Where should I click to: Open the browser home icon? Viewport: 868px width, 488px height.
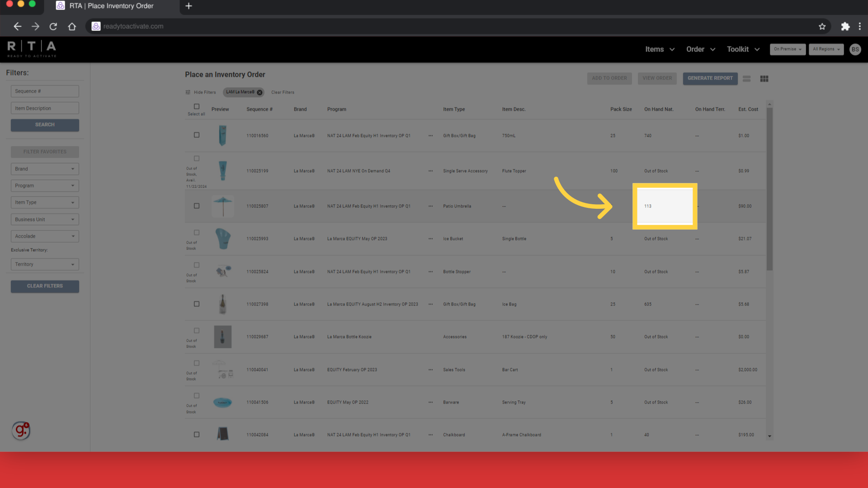point(72,26)
